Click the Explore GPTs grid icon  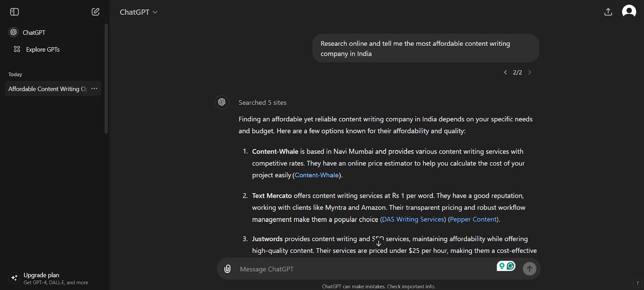(x=17, y=49)
